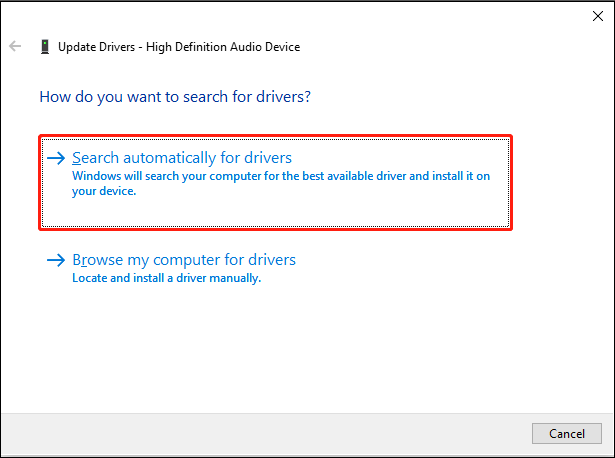This screenshot has height=458, width=615.
Task: Go back using the back arrow
Action: (15, 47)
